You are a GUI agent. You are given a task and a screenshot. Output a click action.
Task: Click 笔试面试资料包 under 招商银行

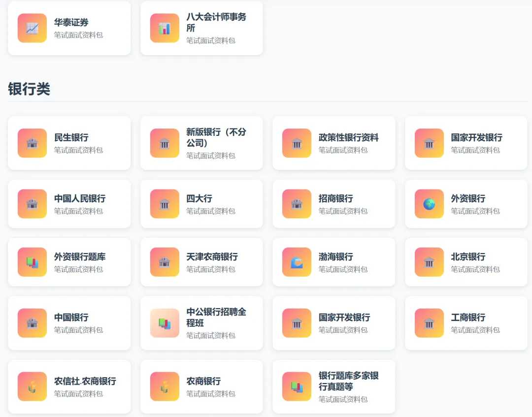point(343,211)
